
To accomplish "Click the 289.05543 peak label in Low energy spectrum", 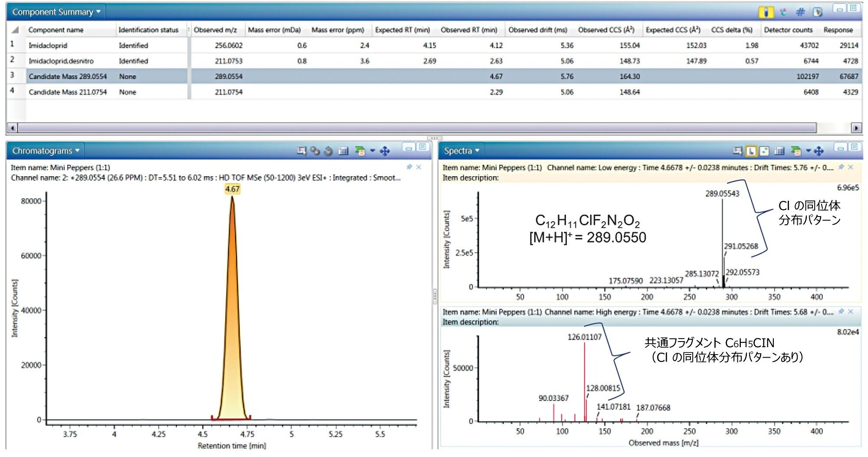I will 722,194.
